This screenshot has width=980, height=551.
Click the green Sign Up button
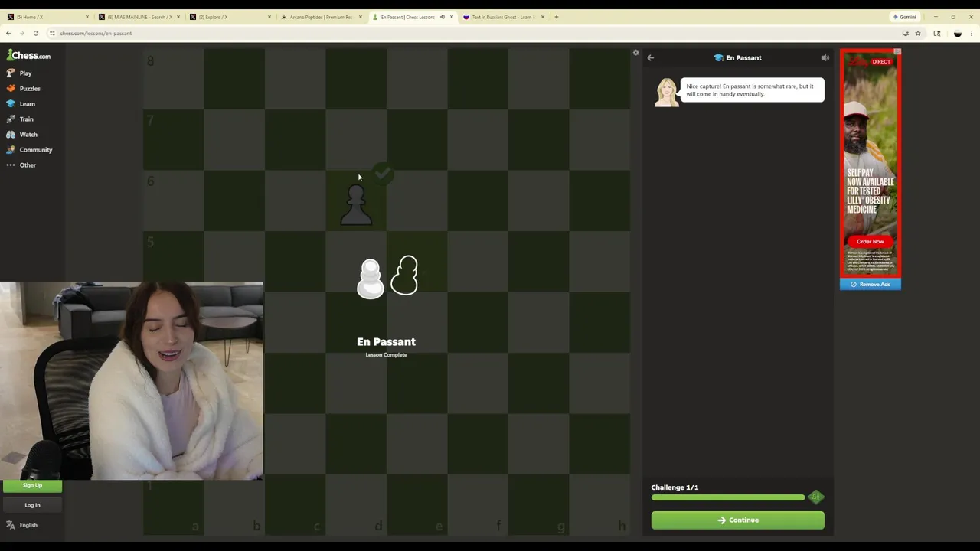(x=32, y=485)
